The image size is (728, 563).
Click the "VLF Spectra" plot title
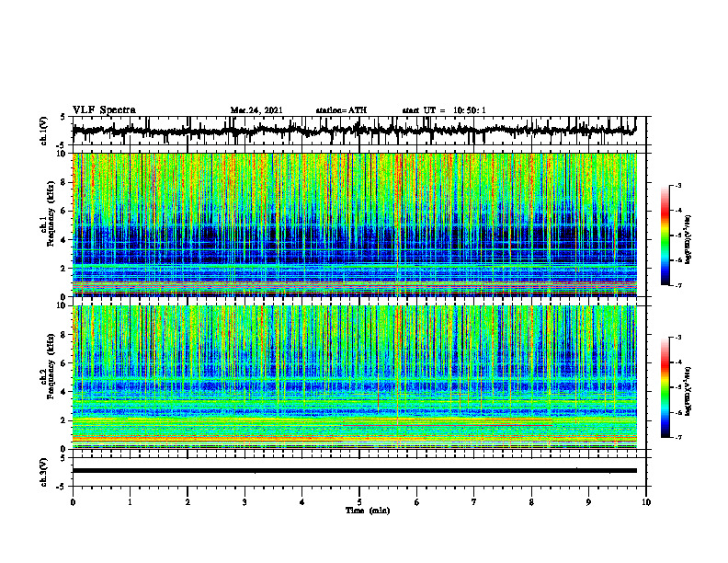[x=104, y=109]
